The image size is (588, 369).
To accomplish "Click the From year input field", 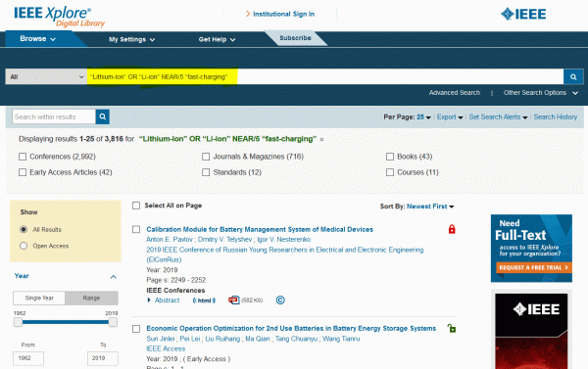I will pos(28,358).
